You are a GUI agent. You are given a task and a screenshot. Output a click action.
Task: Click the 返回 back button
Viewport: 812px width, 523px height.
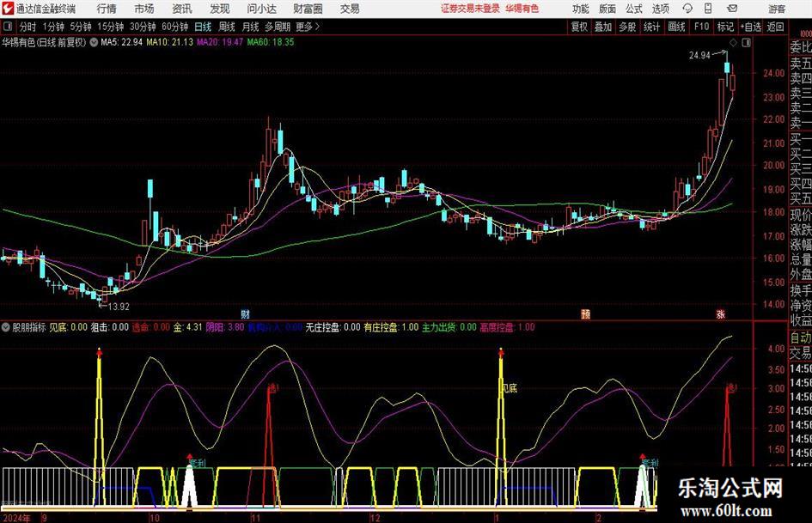point(775,27)
